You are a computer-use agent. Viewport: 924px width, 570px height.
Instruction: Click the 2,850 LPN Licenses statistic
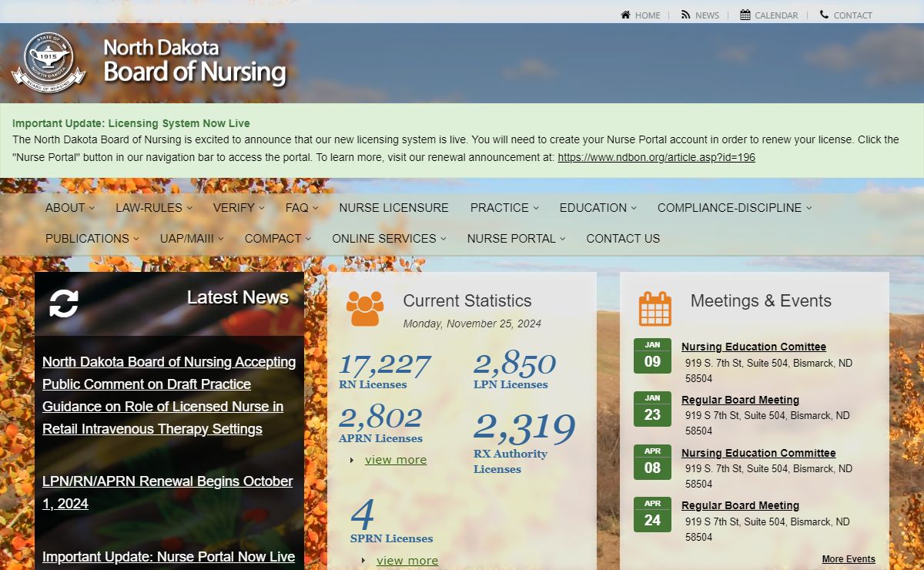[514, 371]
